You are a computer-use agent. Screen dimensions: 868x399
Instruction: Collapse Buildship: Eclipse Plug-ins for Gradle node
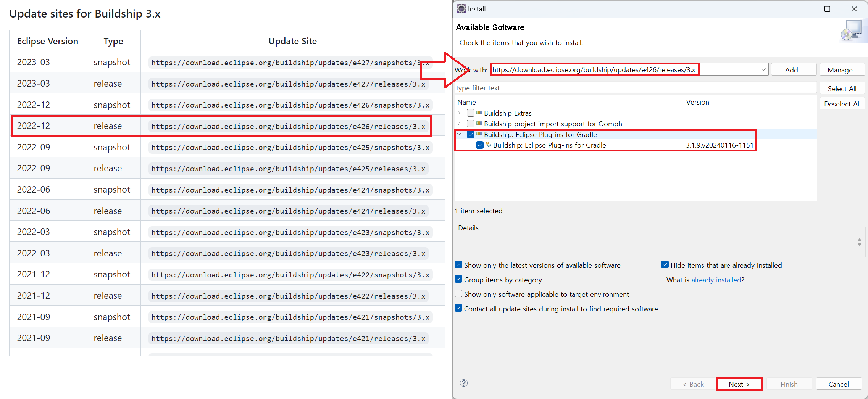tap(459, 134)
